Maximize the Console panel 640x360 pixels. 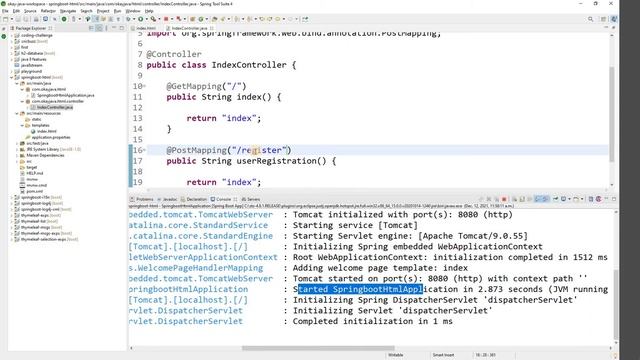pyautogui.click(x=614, y=199)
